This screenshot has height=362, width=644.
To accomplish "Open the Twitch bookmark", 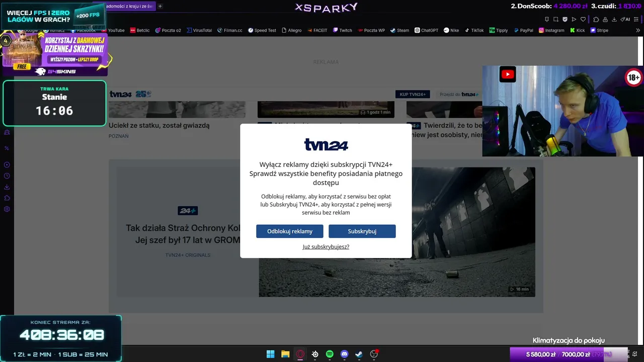I will tap(343, 30).
